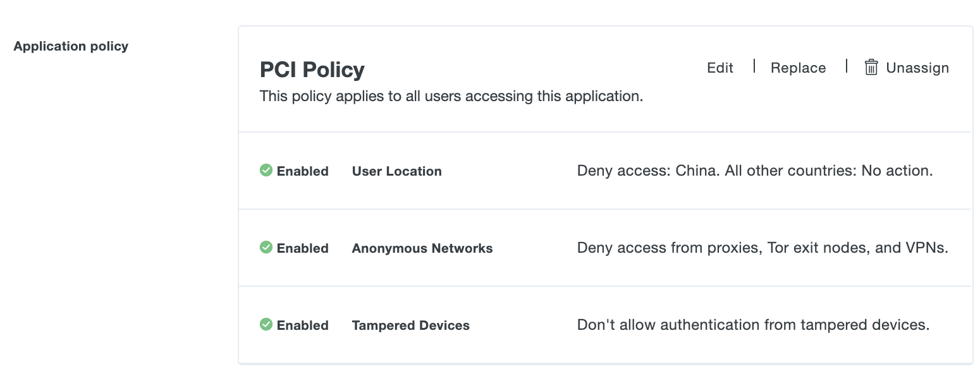
Task: Click Replace to swap the policy
Action: (x=798, y=67)
